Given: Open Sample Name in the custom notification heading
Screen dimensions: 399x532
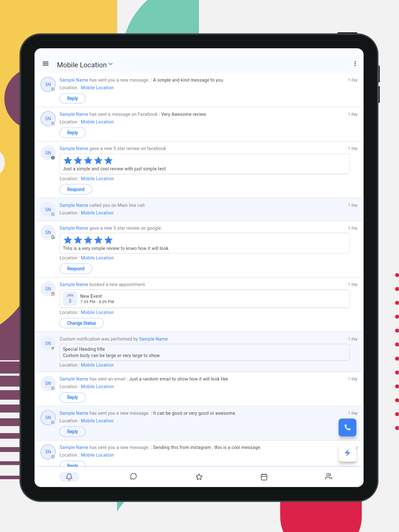Looking at the screenshot, I should click(x=153, y=339).
